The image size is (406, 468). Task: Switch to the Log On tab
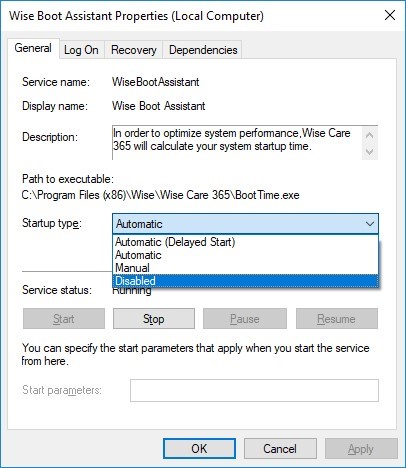point(81,50)
